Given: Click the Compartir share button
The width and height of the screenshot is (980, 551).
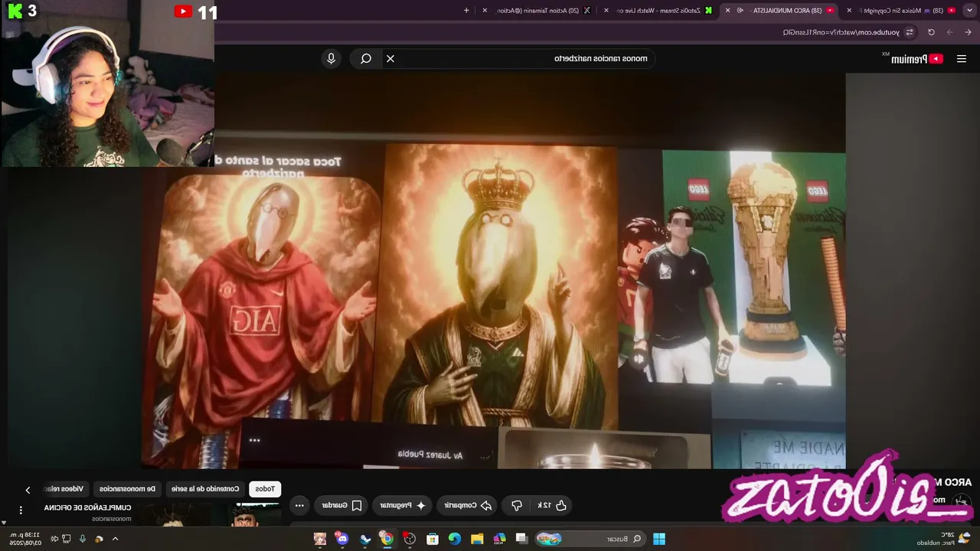Looking at the screenshot, I should click(x=467, y=505).
